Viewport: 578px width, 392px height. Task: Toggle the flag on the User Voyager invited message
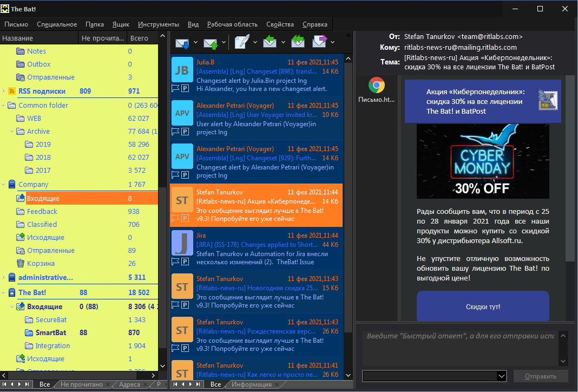175,131
